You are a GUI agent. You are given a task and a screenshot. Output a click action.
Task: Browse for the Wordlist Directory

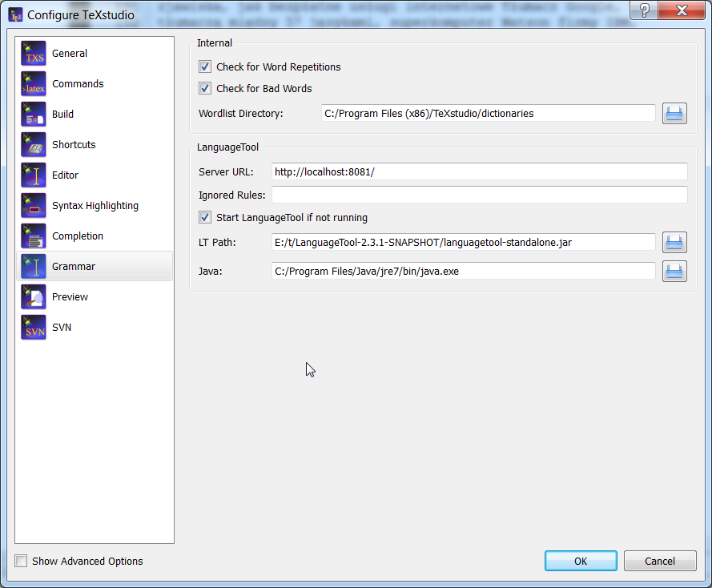[x=674, y=113]
